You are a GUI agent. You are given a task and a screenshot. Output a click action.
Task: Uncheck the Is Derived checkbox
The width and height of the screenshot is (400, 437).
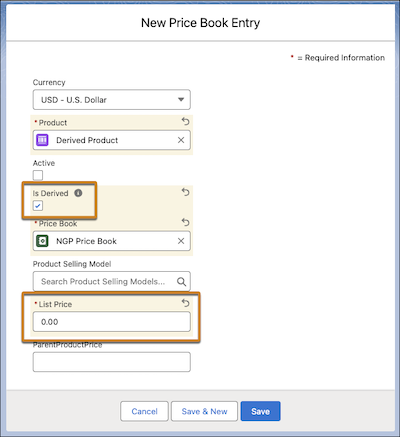38,206
